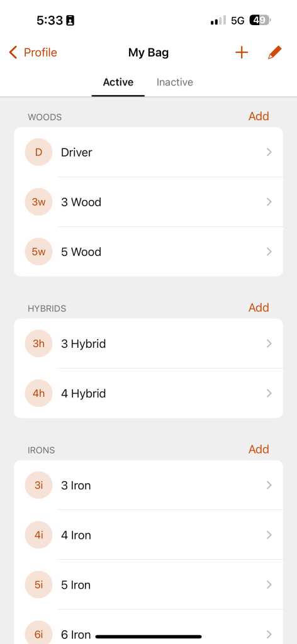Tap the Driver "D" badge icon
Image resolution: width=297 pixels, height=644 pixels.
(38, 152)
